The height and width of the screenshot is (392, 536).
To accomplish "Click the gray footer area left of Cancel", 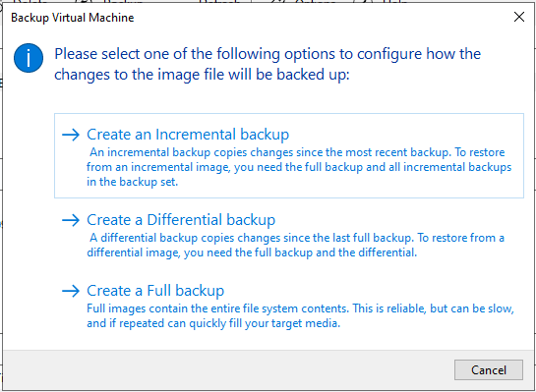I will coord(225,370).
